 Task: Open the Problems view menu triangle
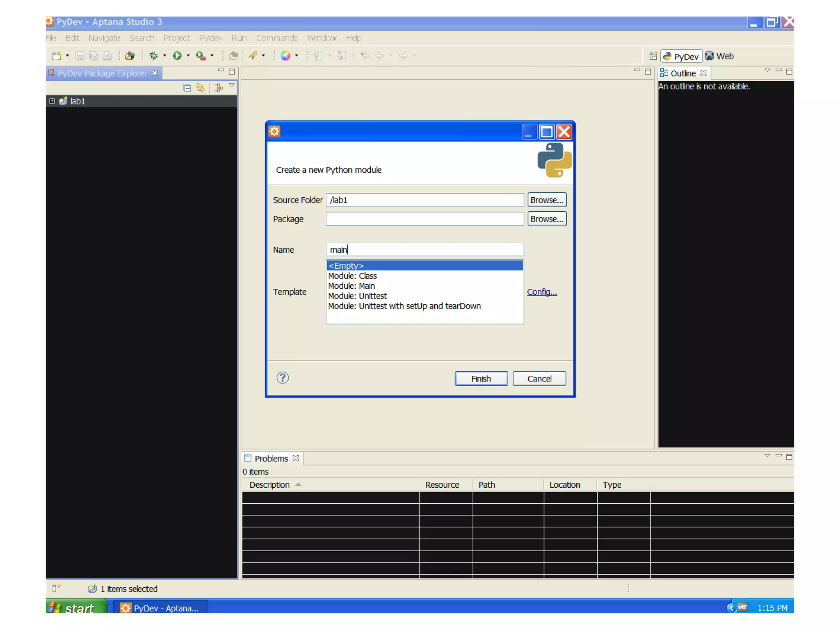767,456
